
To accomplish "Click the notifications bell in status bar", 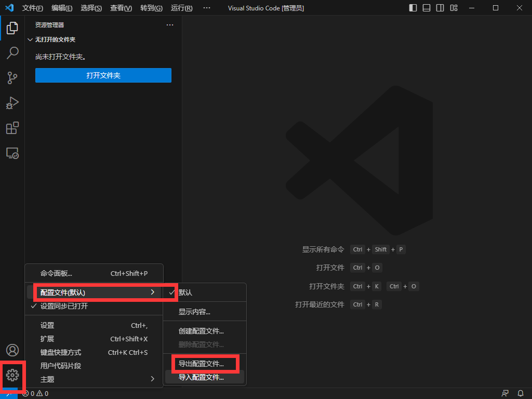I will [x=521, y=394].
